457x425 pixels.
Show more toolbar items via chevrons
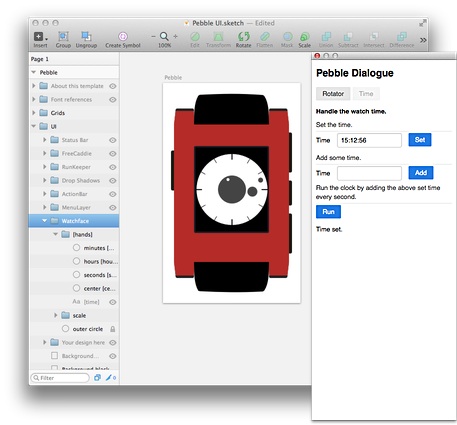point(423,40)
